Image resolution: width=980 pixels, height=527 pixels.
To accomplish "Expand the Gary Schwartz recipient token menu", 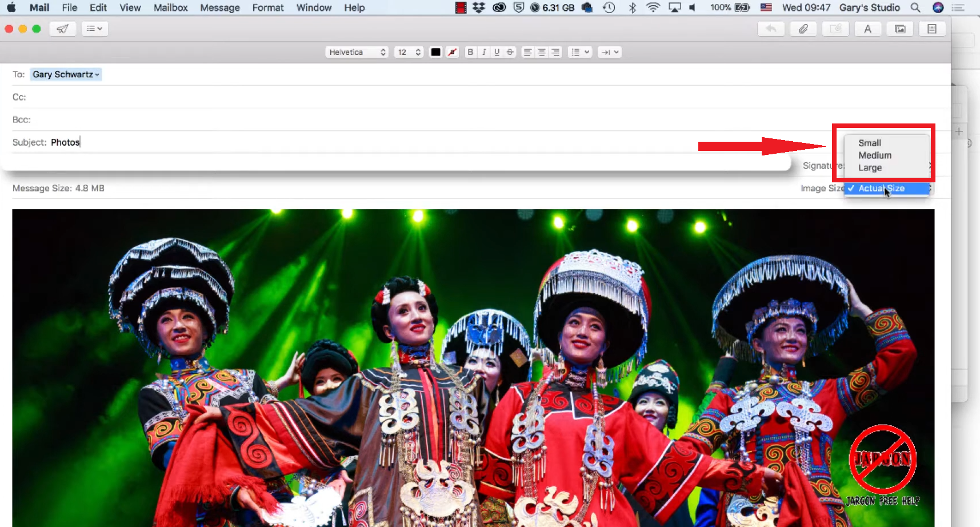I will (97, 74).
